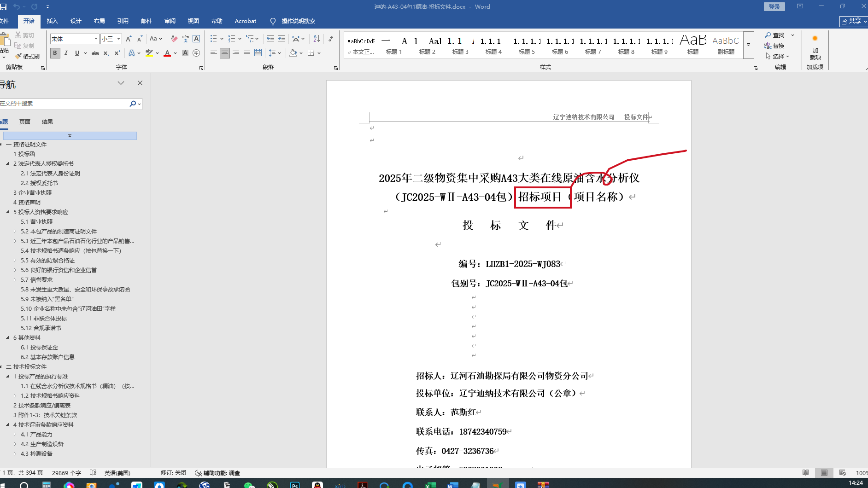Click the decrease font size icon
868x488 pixels.
click(140, 39)
